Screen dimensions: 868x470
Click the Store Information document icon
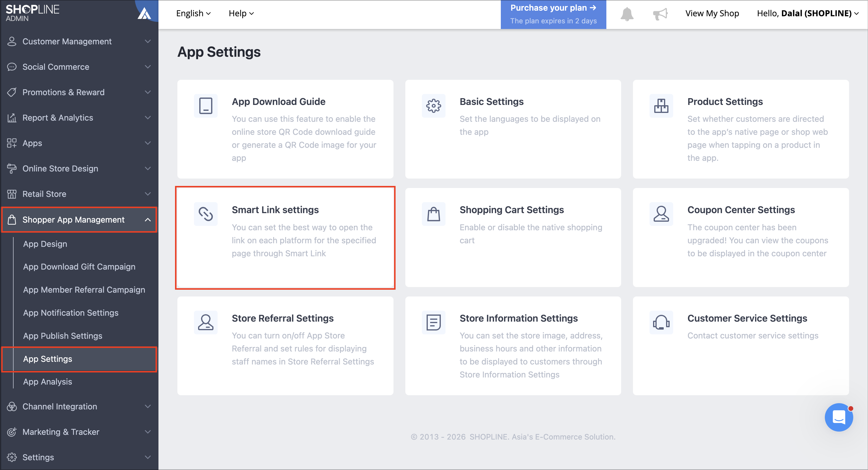click(433, 322)
